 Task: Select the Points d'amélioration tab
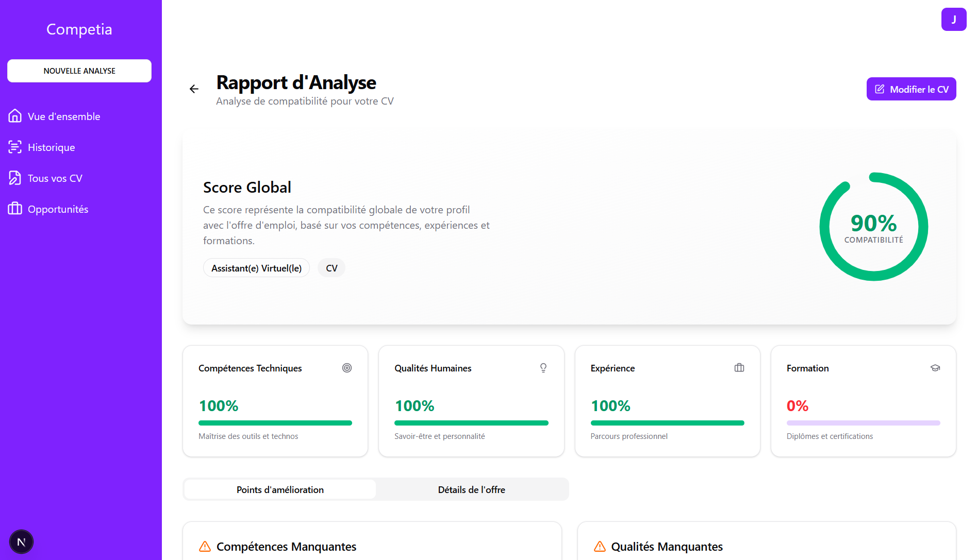coord(280,489)
